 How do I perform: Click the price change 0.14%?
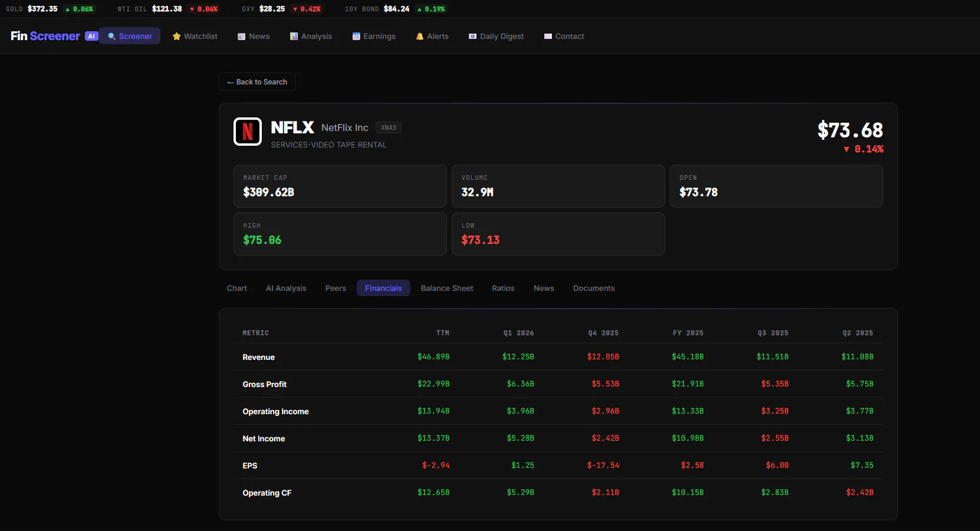pyautogui.click(x=863, y=149)
